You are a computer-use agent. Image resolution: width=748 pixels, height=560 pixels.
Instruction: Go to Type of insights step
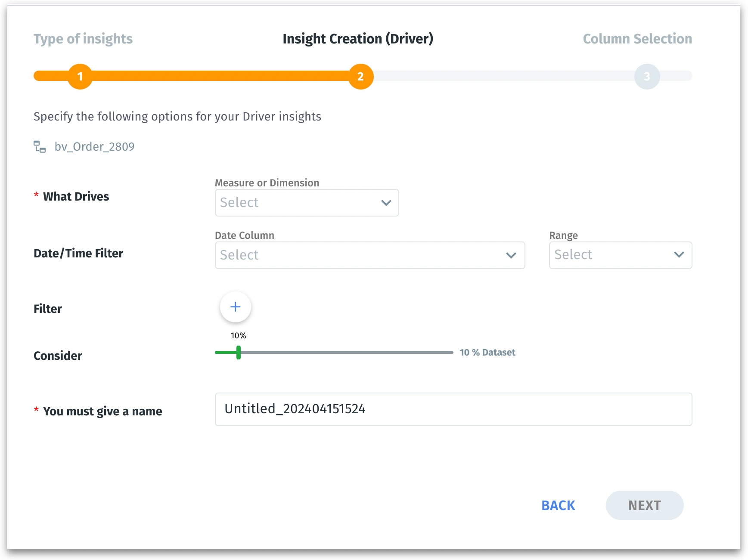[83, 39]
